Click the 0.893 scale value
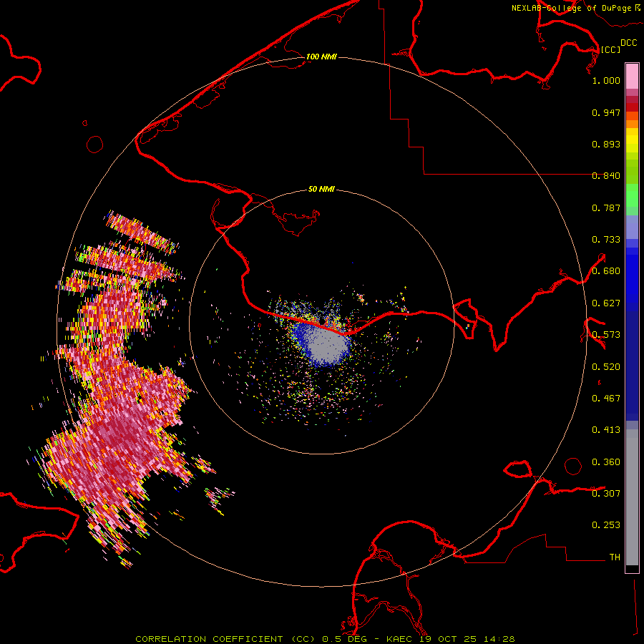Viewport: 644px width, 644px height. click(x=606, y=144)
